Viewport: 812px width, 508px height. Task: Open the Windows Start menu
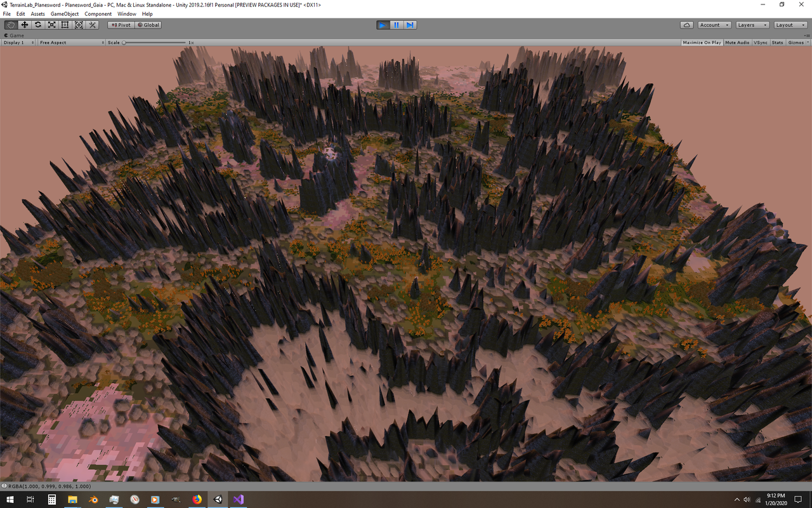click(x=10, y=500)
